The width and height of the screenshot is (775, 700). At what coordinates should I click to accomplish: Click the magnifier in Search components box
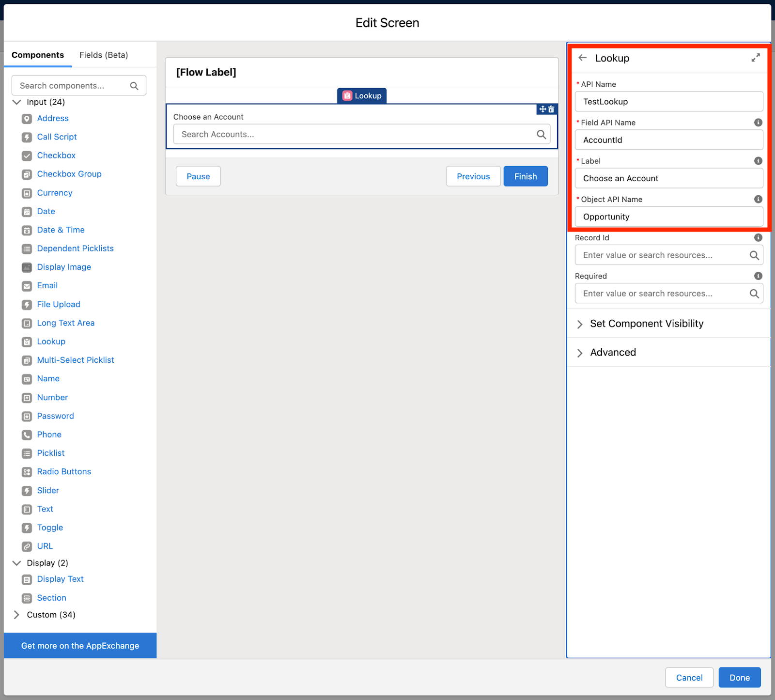click(x=134, y=85)
